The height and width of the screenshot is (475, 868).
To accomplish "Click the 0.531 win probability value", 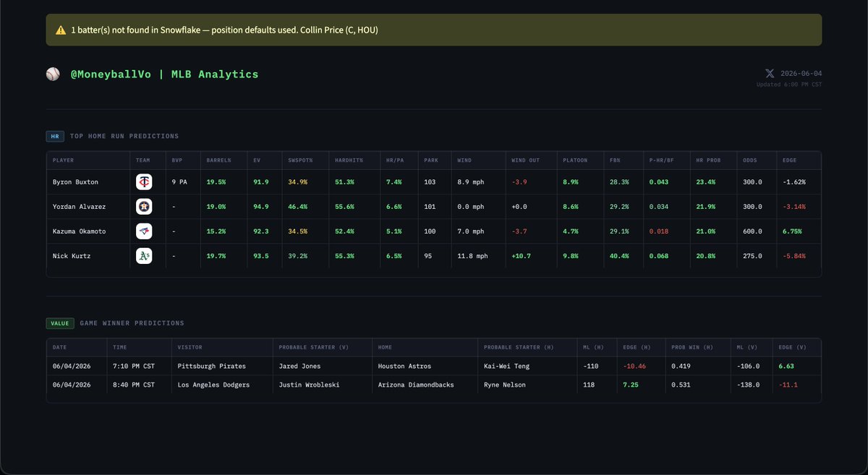I will tap(680, 385).
